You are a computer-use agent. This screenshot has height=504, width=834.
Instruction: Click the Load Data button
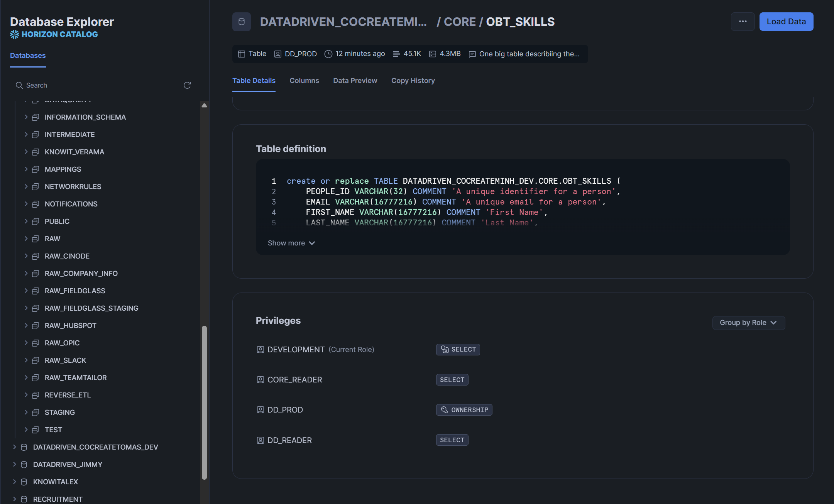[786, 22]
